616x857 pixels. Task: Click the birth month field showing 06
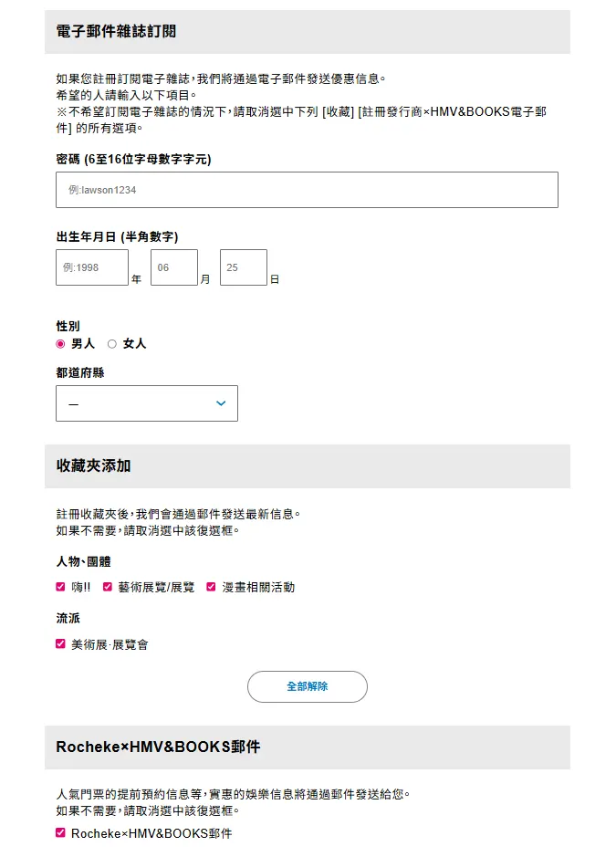point(174,267)
